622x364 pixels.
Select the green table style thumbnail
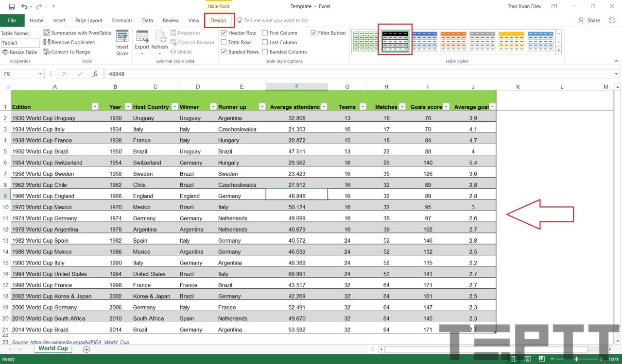pyautogui.click(x=366, y=41)
